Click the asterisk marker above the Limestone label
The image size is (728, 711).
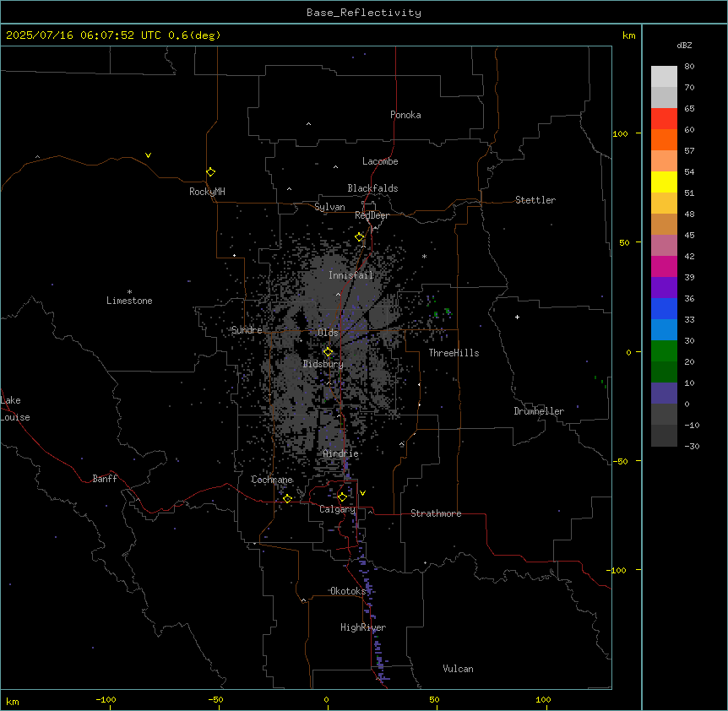129,292
